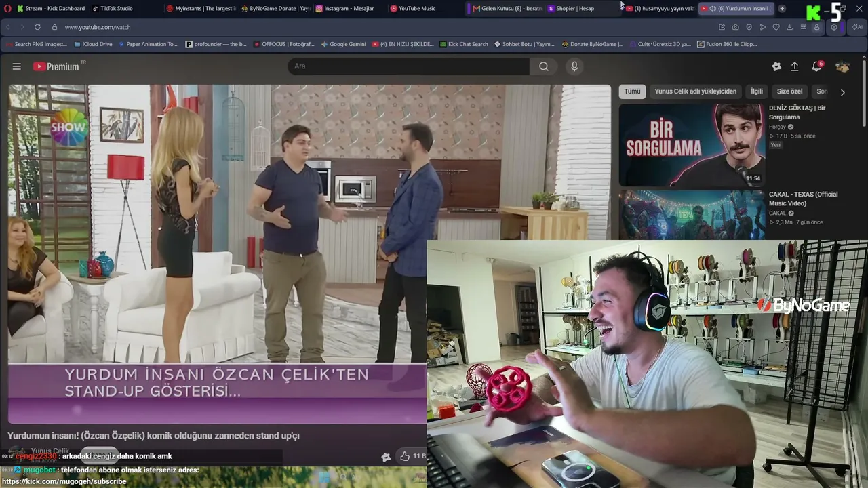
Task: Open the browser profile person icon
Action: click(x=817, y=27)
